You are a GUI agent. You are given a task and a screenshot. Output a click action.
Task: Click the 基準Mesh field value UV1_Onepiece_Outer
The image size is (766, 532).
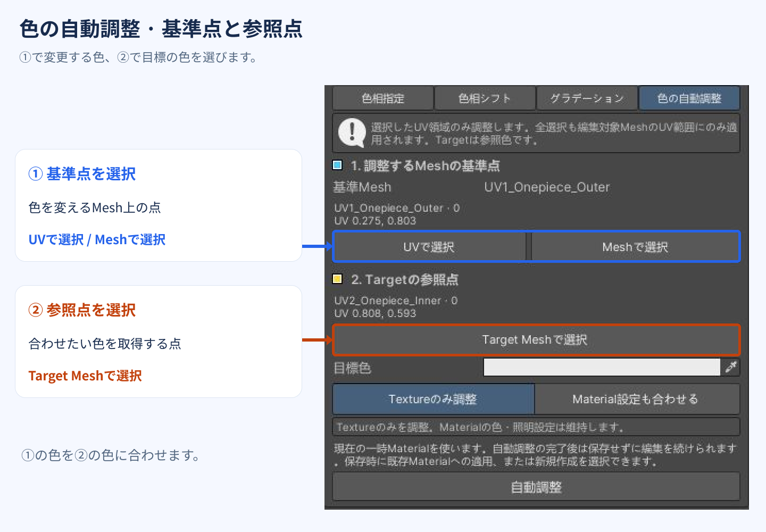coord(547,187)
